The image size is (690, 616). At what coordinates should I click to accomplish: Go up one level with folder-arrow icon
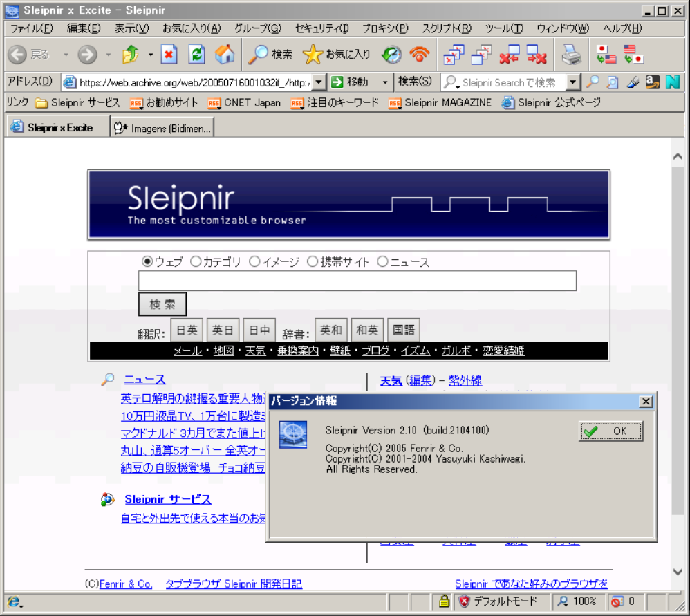coord(131,55)
